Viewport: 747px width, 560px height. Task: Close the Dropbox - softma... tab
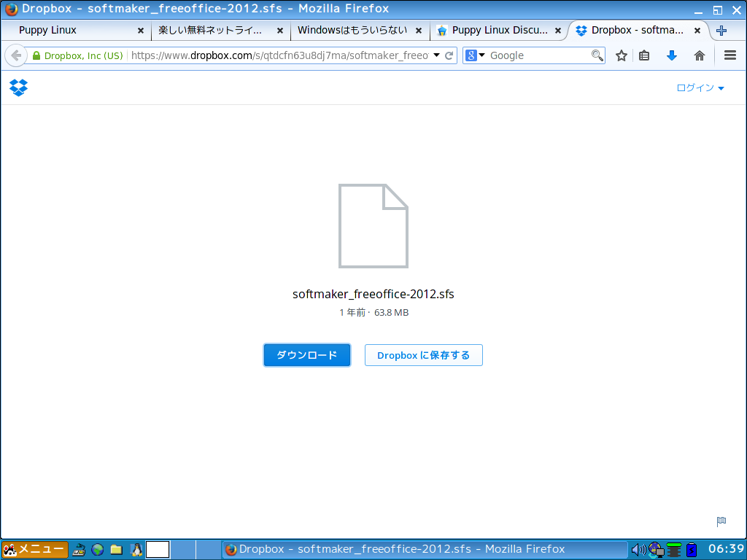click(x=697, y=31)
